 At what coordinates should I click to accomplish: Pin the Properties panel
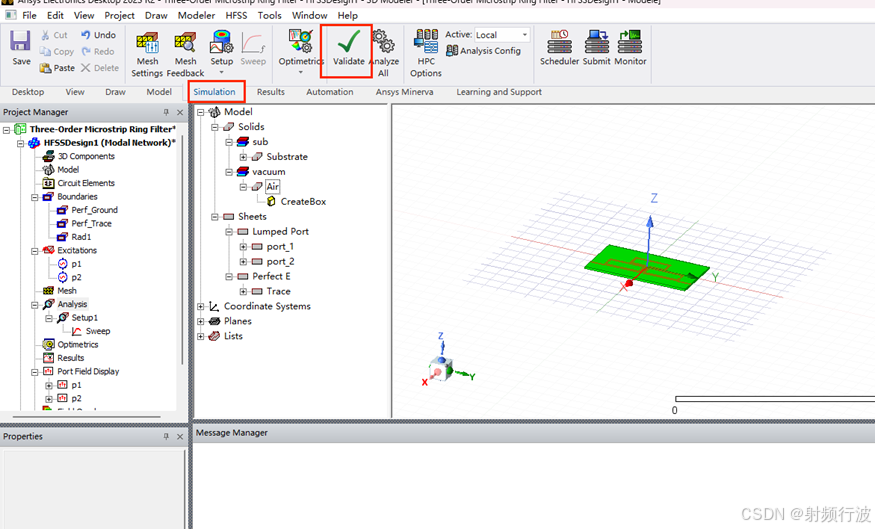pos(166,436)
